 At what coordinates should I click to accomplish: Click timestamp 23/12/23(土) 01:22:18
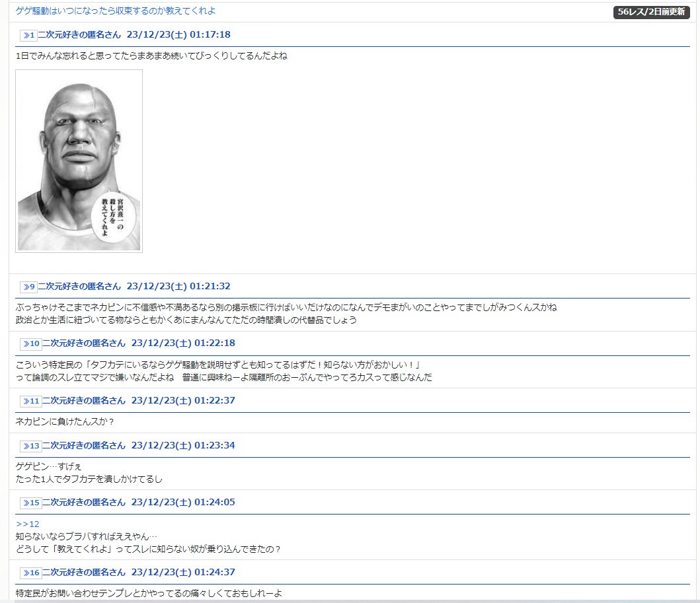point(183,343)
